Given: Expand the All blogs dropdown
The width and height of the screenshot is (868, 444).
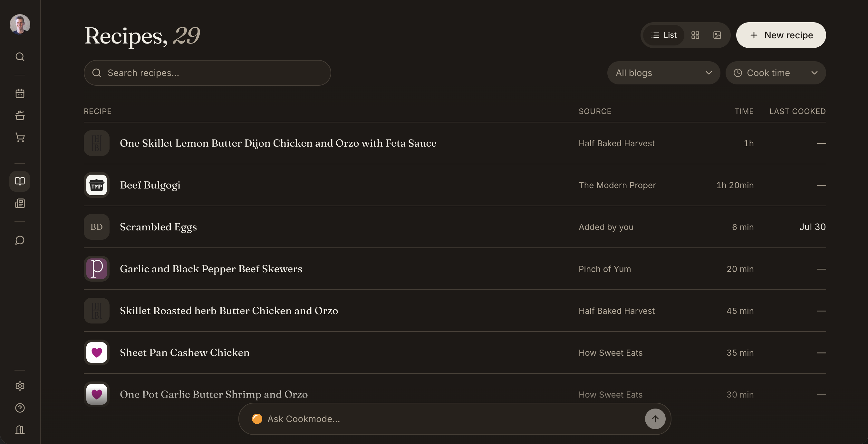Looking at the screenshot, I should 663,73.
